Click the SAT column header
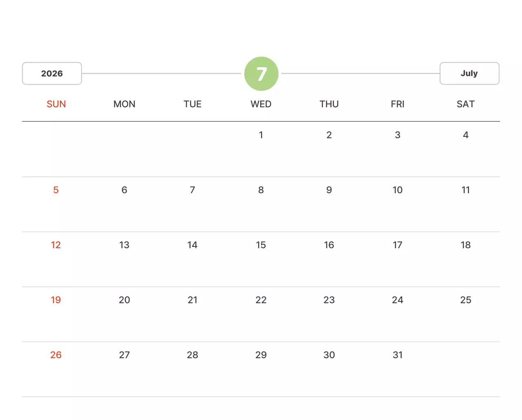Viewport: 522px width, 420px height. point(465,104)
